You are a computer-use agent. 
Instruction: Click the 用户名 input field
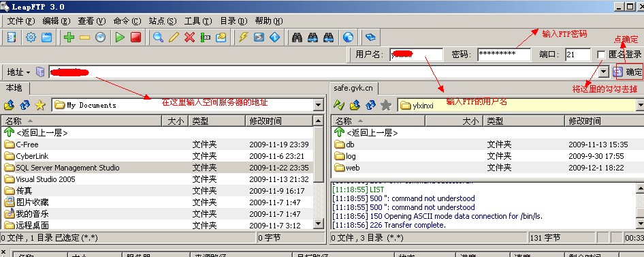[x=417, y=55]
